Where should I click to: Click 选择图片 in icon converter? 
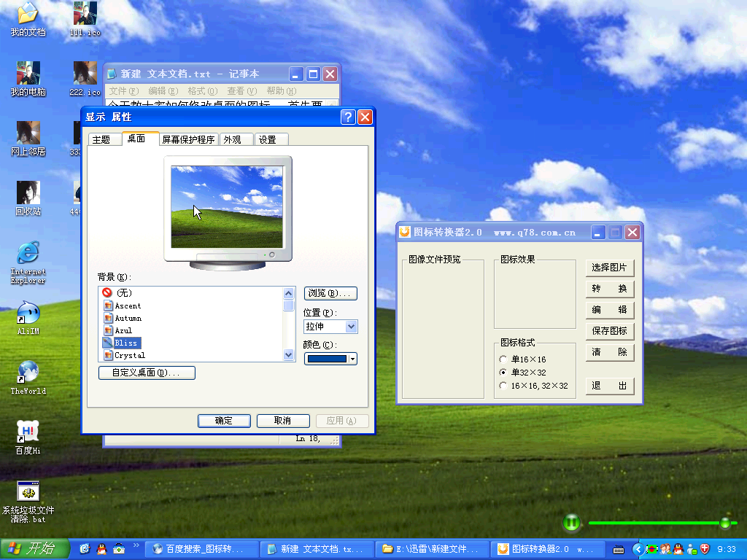point(609,268)
